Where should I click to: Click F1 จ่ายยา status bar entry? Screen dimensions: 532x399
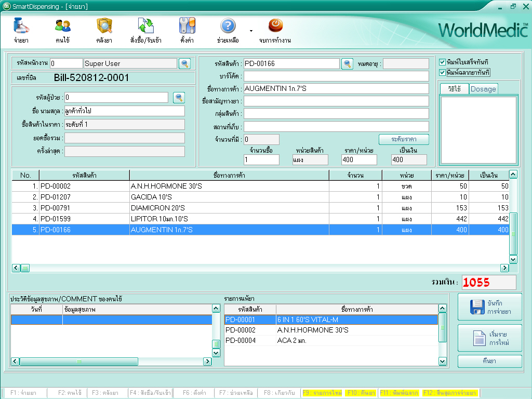[x=23, y=393]
